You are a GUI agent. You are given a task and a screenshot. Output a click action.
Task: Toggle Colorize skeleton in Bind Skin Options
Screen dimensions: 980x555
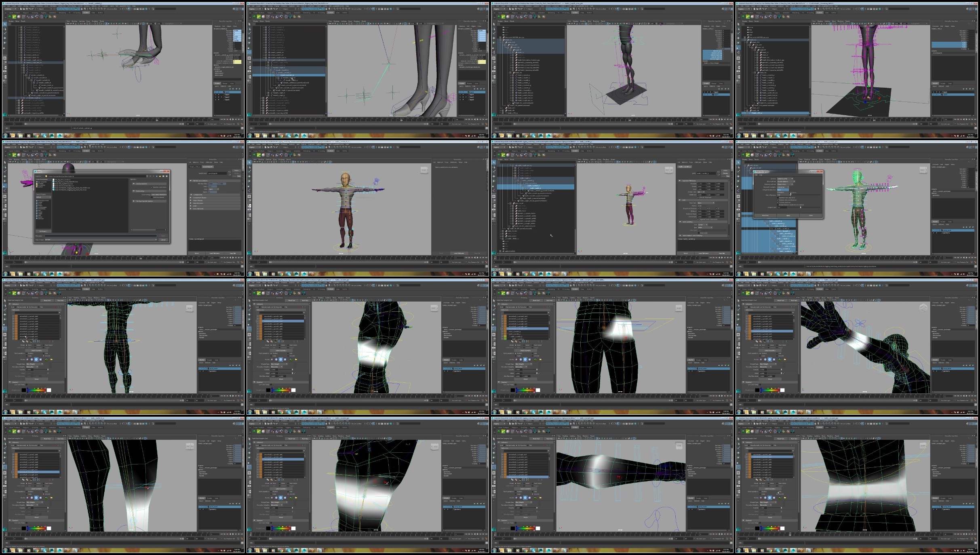tap(778, 203)
